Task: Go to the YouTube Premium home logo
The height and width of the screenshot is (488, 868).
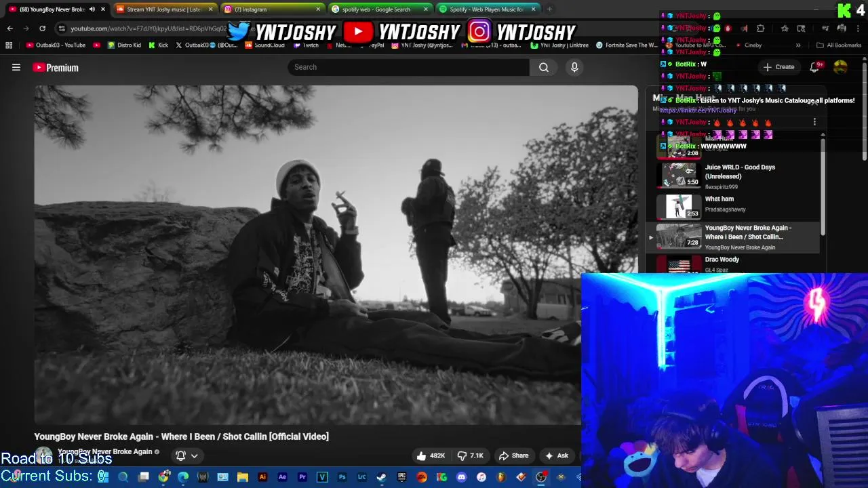Action: [x=56, y=67]
